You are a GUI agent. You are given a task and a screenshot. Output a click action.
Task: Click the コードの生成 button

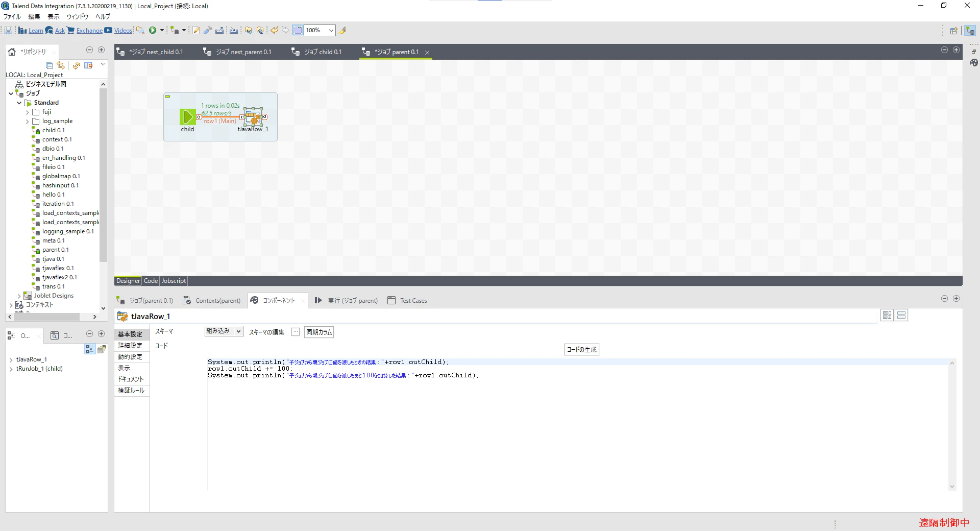click(581, 349)
